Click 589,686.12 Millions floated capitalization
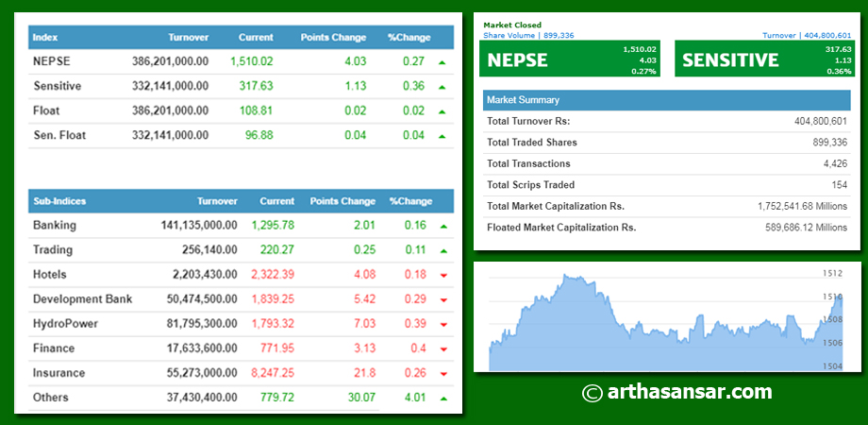The image size is (868, 425). point(806,228)
